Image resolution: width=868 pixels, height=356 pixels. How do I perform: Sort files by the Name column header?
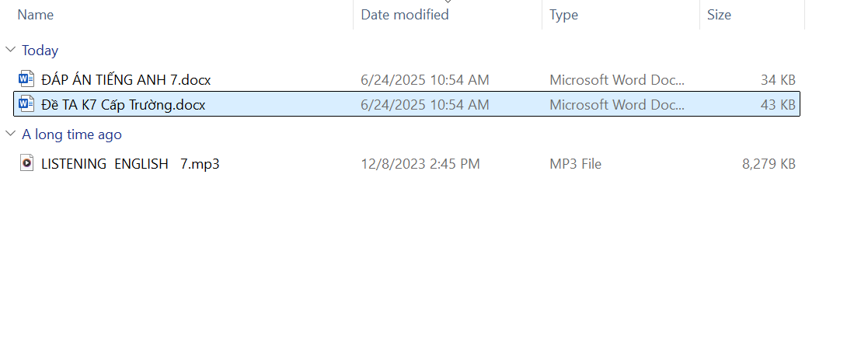pyautogui.click(x=36, y=15)
